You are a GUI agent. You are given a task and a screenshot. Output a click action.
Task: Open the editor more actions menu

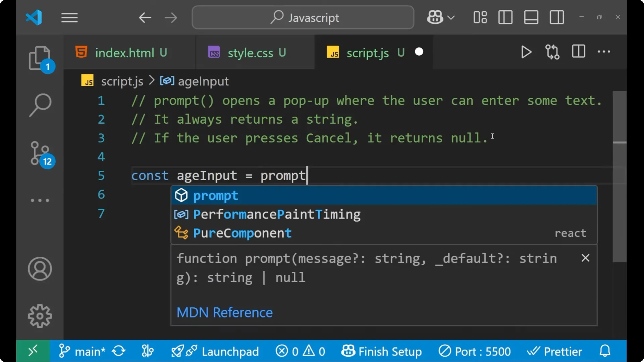(604, 52)
